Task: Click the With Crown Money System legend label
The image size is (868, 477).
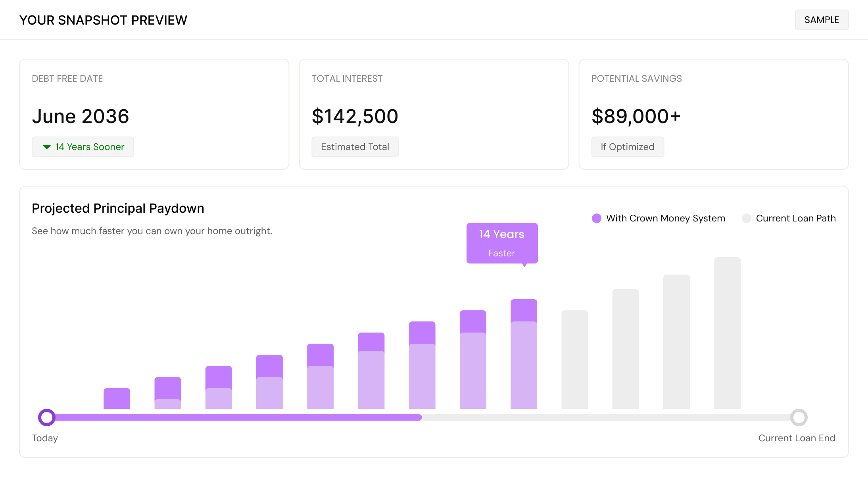Action: [666, 218]
